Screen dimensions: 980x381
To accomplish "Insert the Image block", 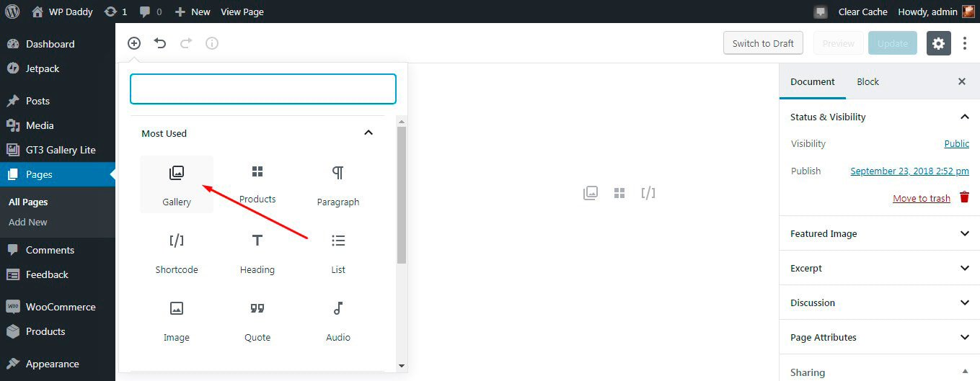I will coord(177,320).
